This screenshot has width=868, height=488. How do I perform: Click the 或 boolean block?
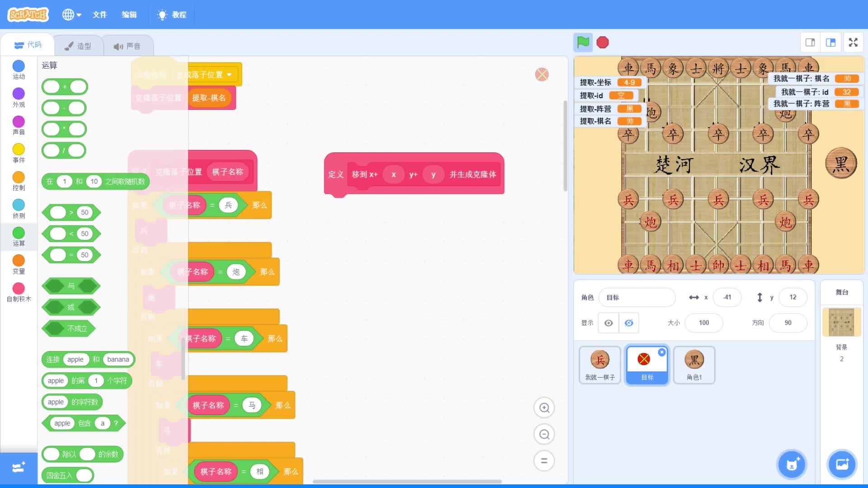pyautogui.click(x=71, y=307)
